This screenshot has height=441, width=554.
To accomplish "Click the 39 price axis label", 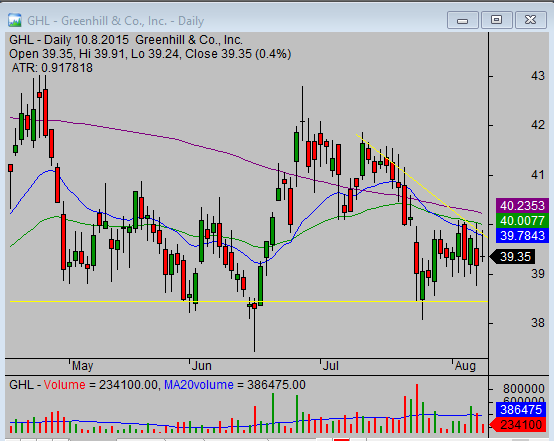I will click(x=538, y=274).
